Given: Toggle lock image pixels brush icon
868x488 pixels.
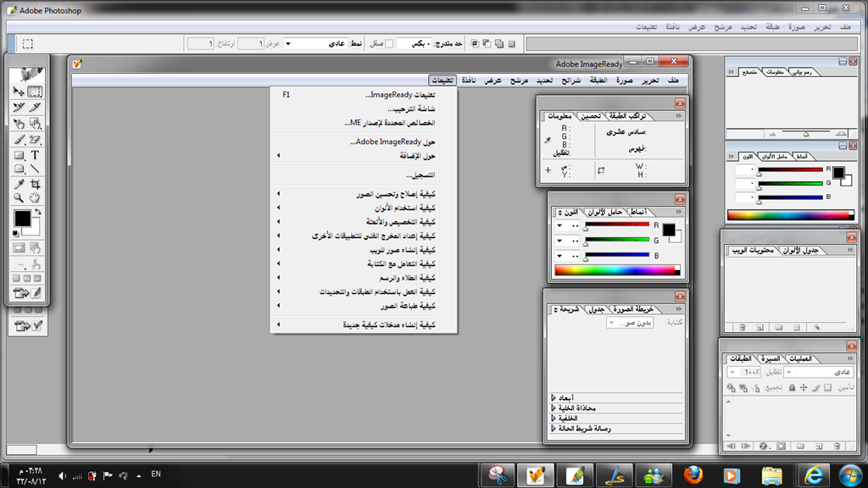Looking at the screenshot, I should point(815,388).
